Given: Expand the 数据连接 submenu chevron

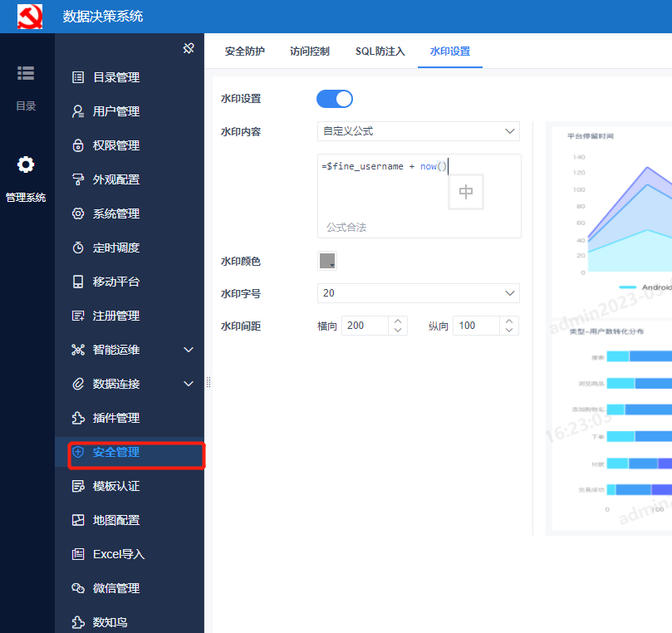Looking at the screenshot, I should point(189,384).
